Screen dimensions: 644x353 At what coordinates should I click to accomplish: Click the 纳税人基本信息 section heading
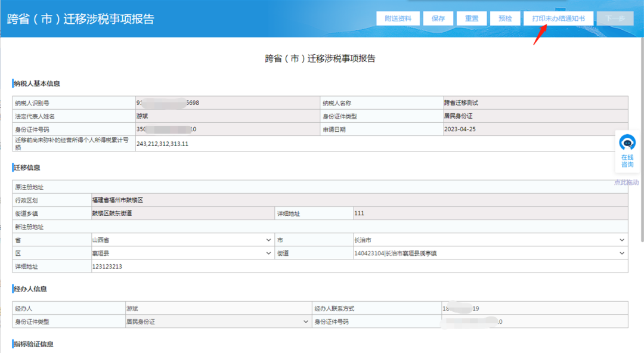[x=36, y=83]
